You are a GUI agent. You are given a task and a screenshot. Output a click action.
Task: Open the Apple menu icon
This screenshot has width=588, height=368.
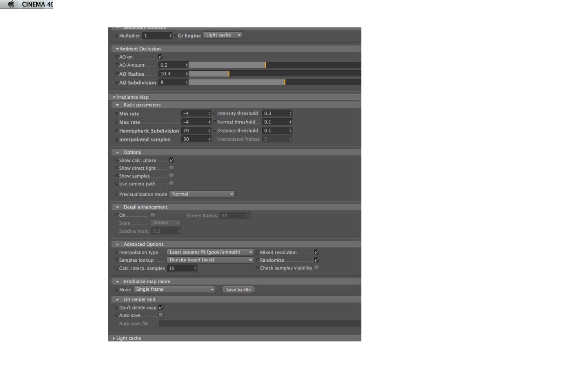click(x=11, y=4)
